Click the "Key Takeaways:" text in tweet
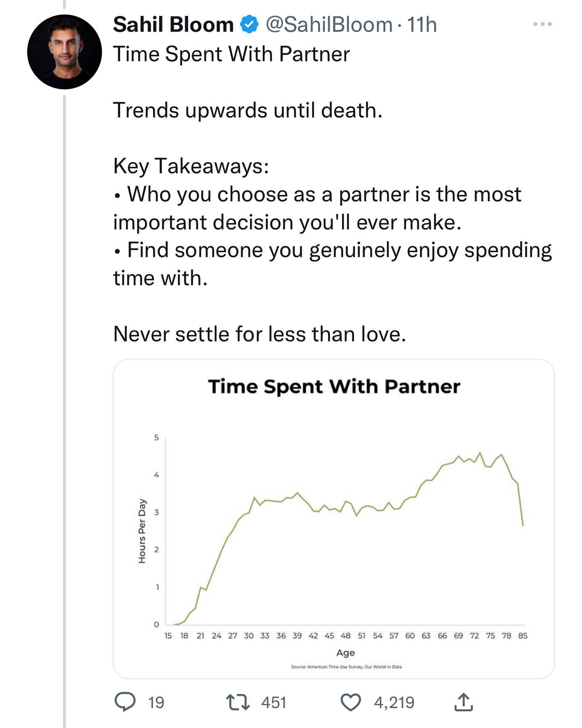The width and height of the screenshot is (582, 728). [x=191, y=166]
